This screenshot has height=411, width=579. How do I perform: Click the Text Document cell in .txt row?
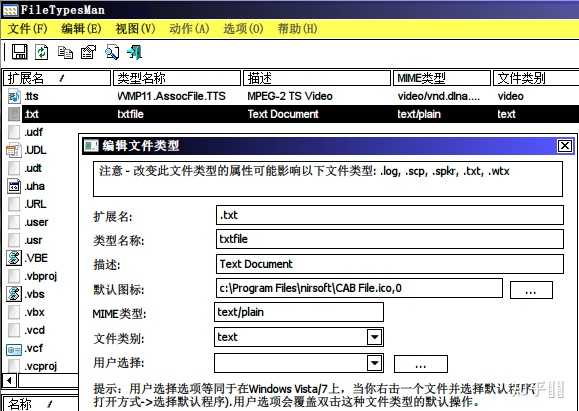[x=283, y=114]
